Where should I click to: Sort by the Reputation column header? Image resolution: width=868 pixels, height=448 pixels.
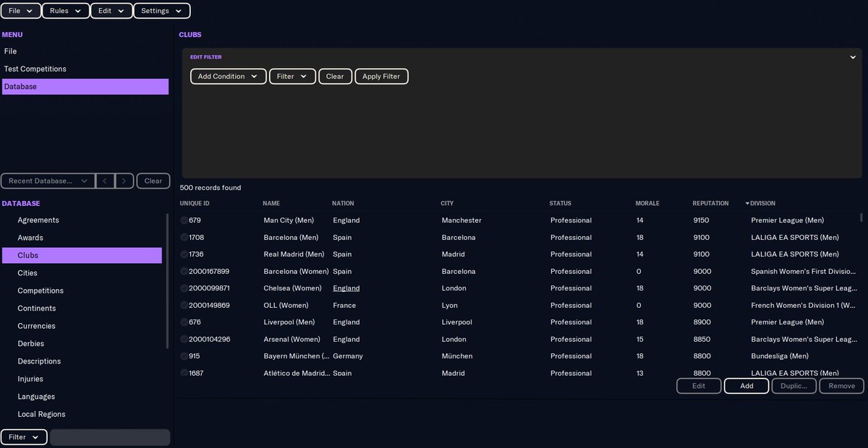[x=710, y=204]
